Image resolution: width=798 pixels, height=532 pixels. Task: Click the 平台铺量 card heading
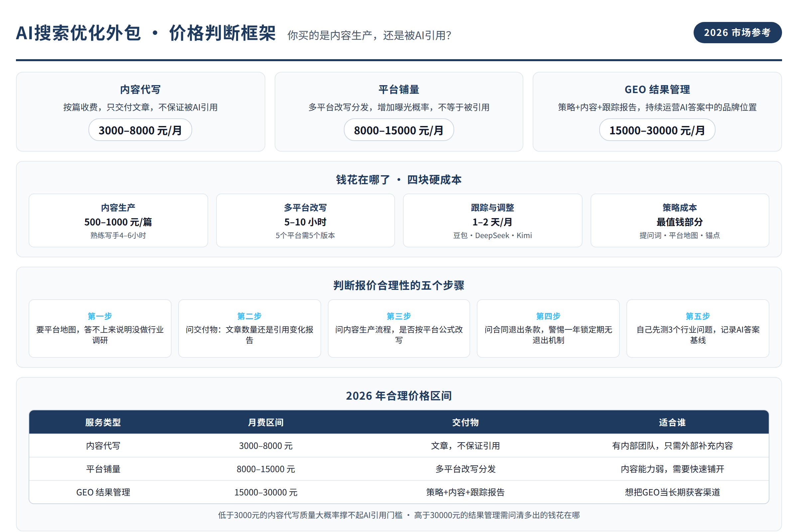pyautogui.click(x=399, y=89)
